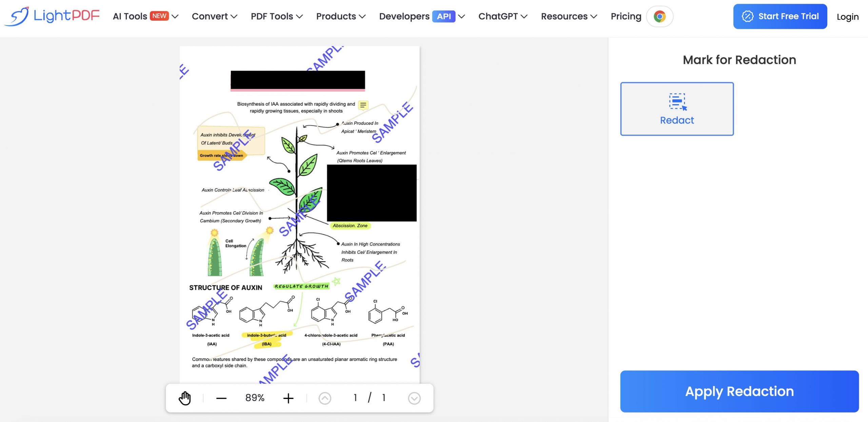Click the 'Biosynthesis of IAA' paragraph
868x422 pixels.
click(296, 108)
